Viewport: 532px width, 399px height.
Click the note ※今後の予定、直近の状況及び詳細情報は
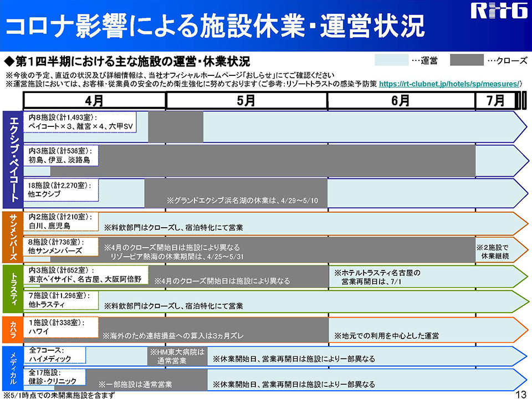click(170, 75)
